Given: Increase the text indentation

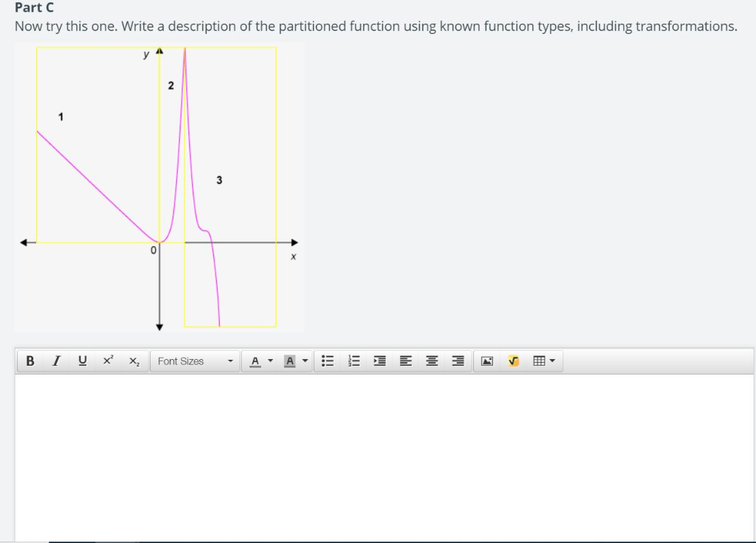Looking at the screenshot, I should (379, 361).
